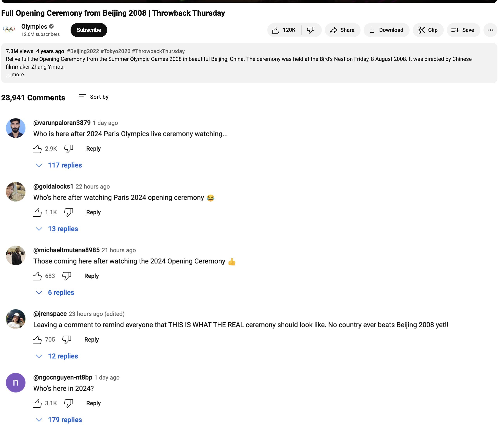Download the video
The image size is (504, 427).
pyautogui.click(x=386, y=30)
